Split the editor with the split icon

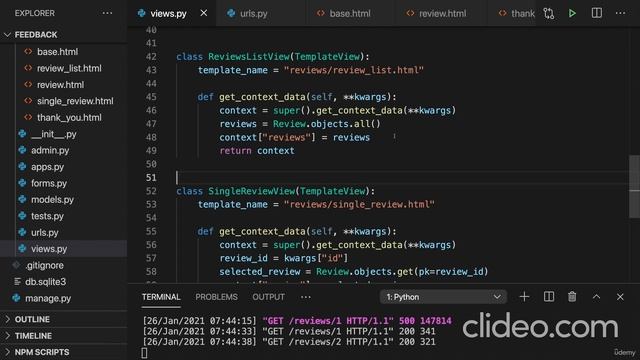click(x=597, y=13)
